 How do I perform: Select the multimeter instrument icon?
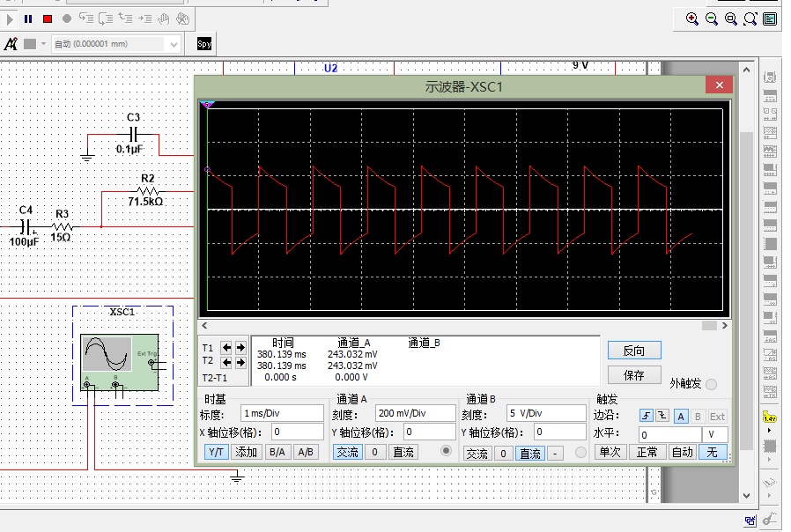(x=770, y=78)
